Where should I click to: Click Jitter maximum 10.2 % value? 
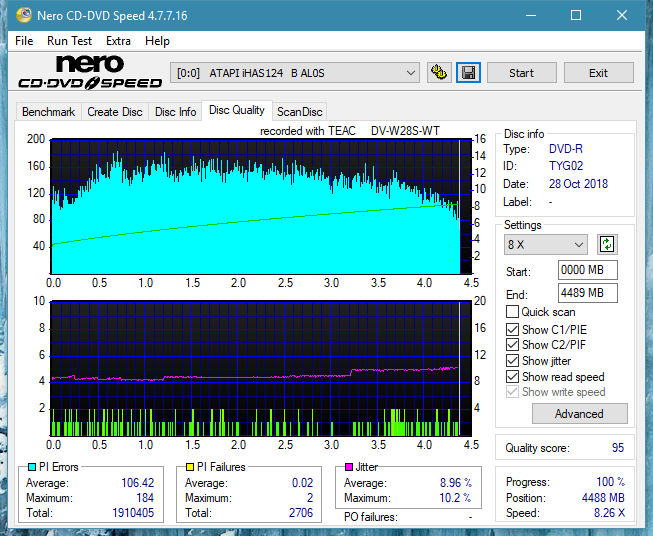click(x=455, y=498)
